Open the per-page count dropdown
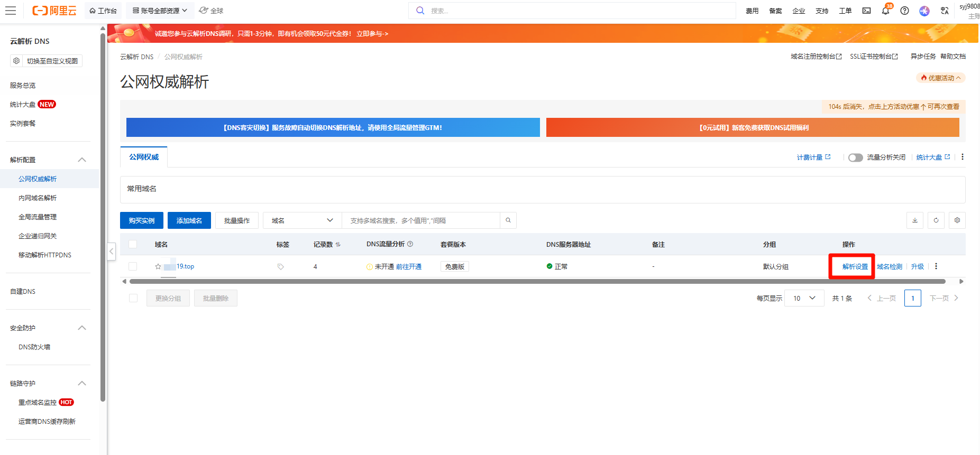The image size is (980, 455). pos(804,298)
